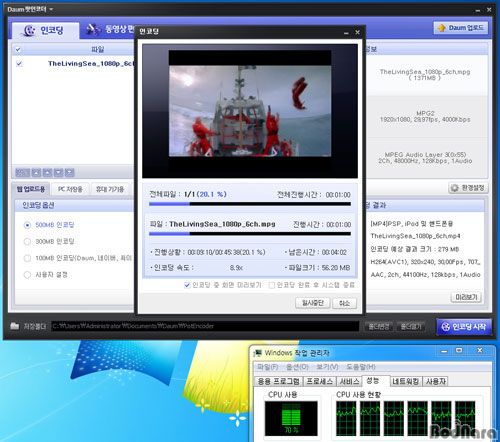This screenshot has height=442, width=500.
Task: Click the move-to-bottom arrow below the file list
Action: point(69,172)
